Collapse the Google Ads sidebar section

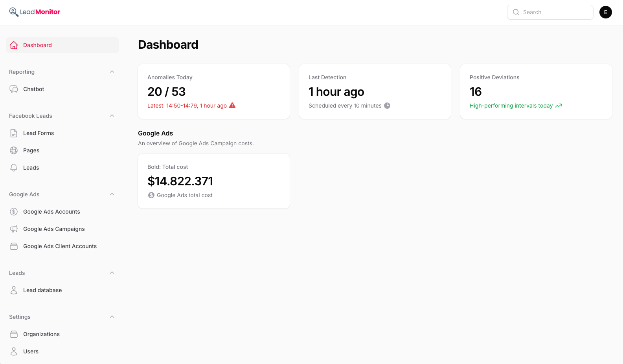(x=112, y=194)
